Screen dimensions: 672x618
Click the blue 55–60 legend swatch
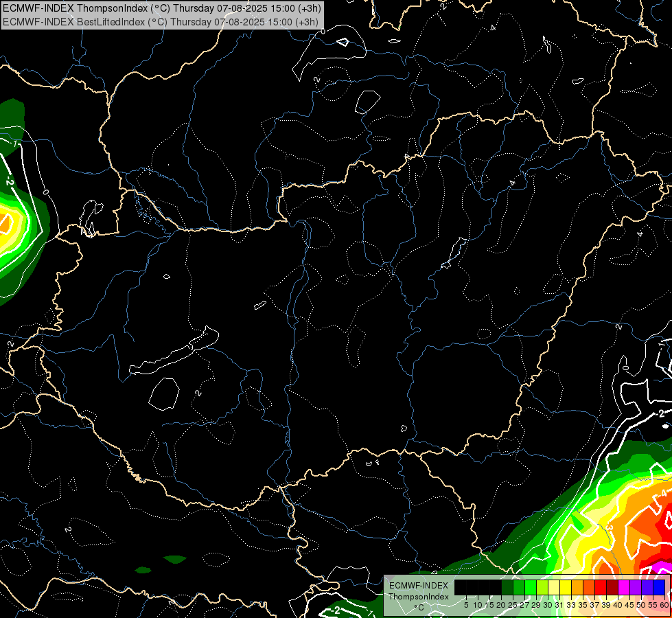(x=659, y=588)
